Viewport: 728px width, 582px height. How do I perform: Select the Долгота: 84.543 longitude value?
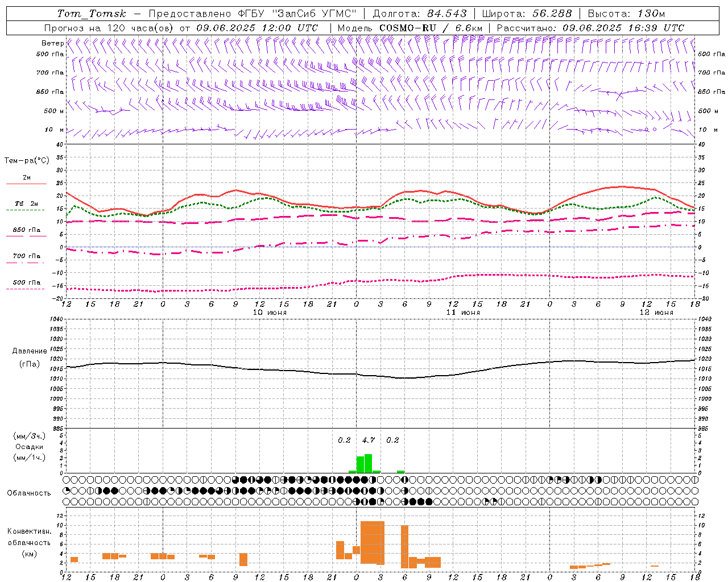click(x=420, y=14)
